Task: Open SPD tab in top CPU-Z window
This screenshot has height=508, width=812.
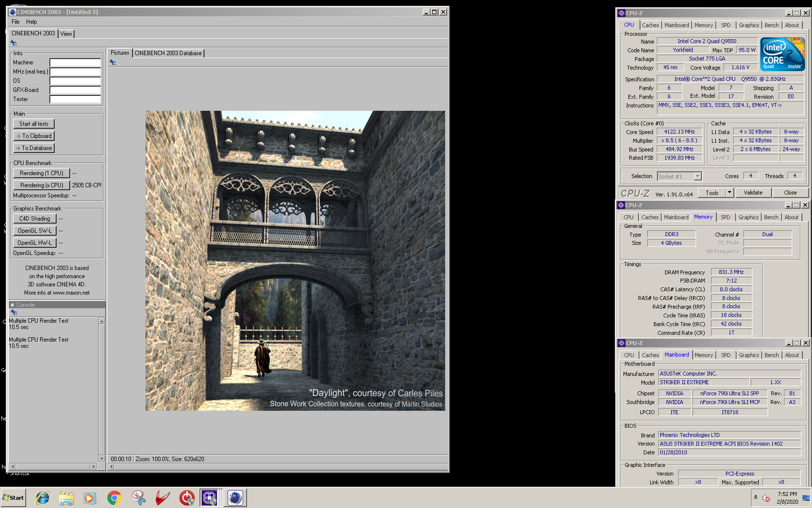Action: tap(726, 25)
